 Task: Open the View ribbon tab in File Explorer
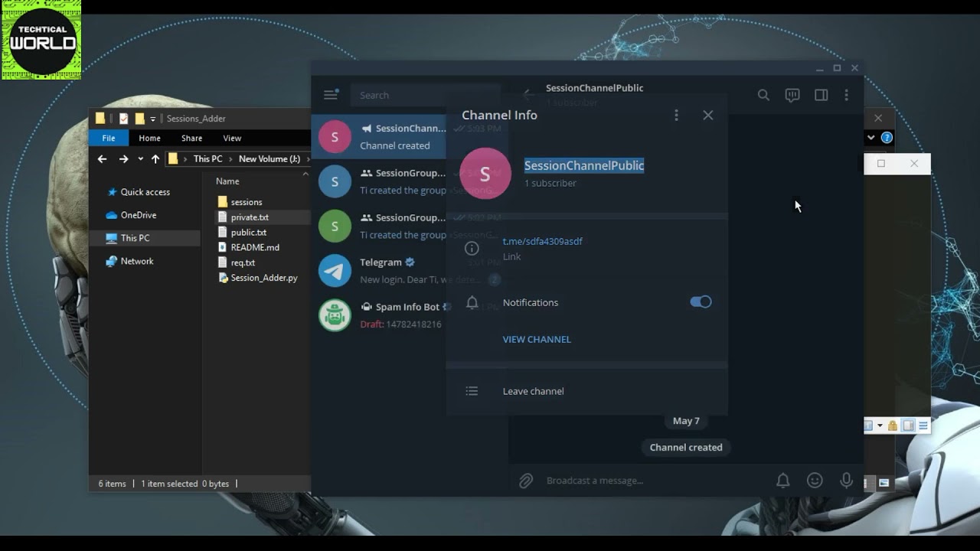[232, 138]
